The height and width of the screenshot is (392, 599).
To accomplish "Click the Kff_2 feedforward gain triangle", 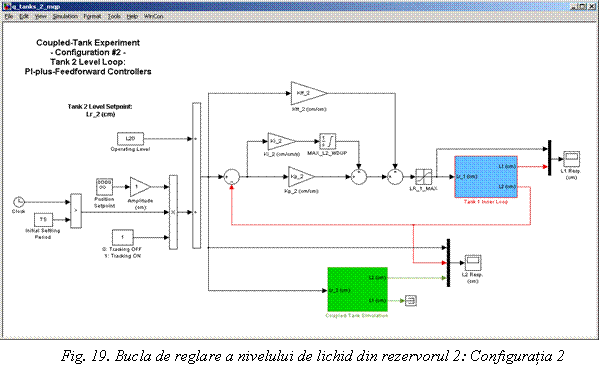I will pyautogui.click(x=309, y=93).
